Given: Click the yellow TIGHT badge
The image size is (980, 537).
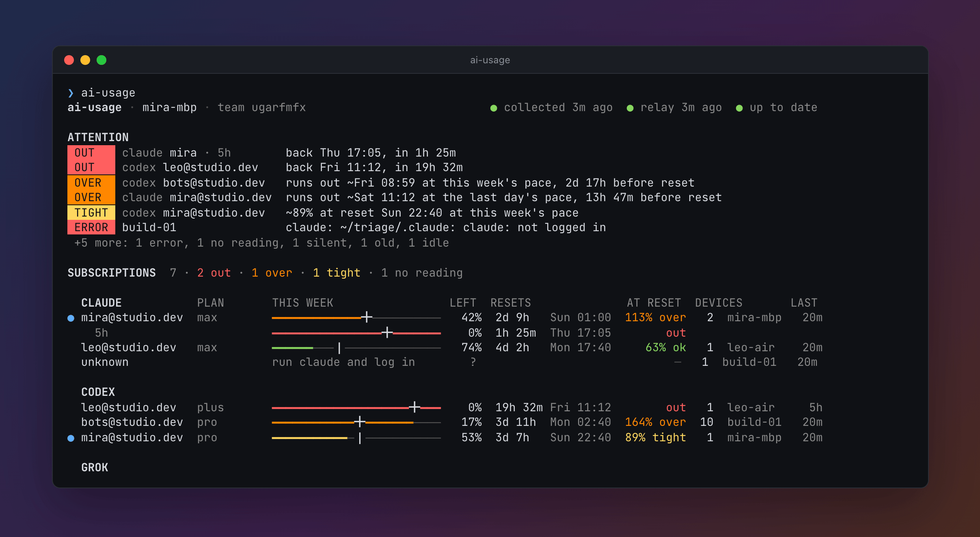Looking at the screenshot, I should (91, 213).
